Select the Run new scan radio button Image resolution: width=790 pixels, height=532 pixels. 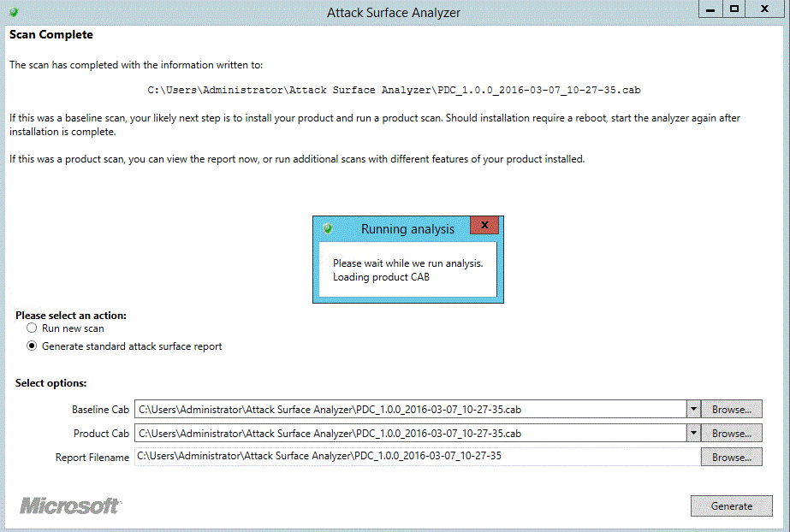click(x=32, y=328)
